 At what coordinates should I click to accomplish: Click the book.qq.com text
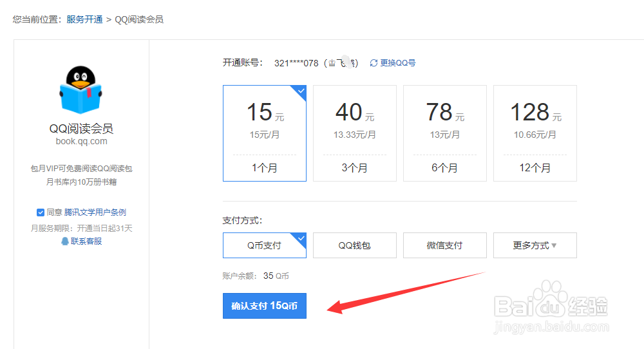click(81, 141)
